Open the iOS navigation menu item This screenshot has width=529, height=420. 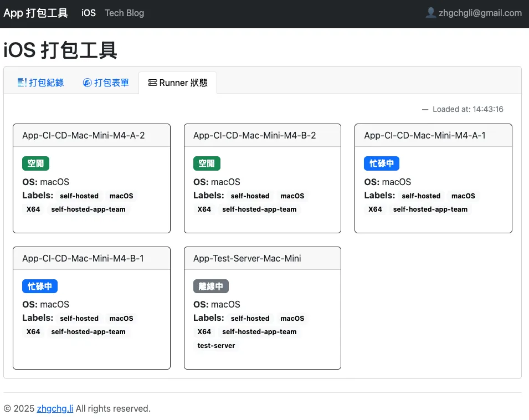pos(89,13)
